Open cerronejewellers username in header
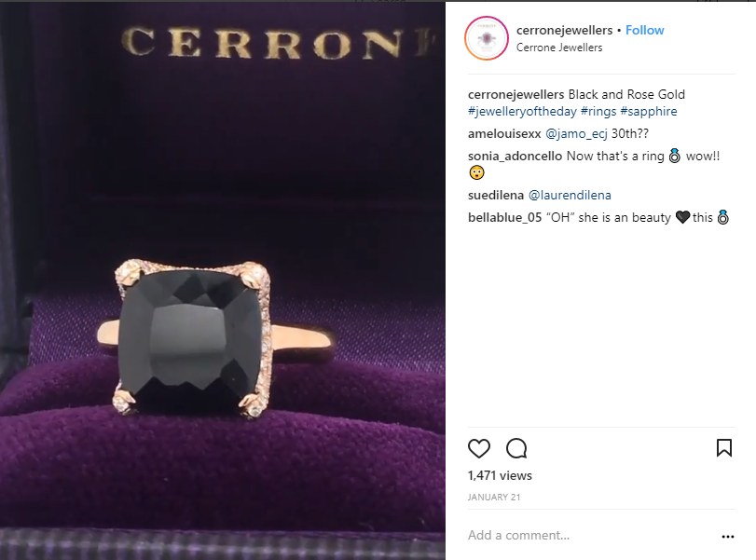The width and height of the screenshot is (756, 560). 564,31
